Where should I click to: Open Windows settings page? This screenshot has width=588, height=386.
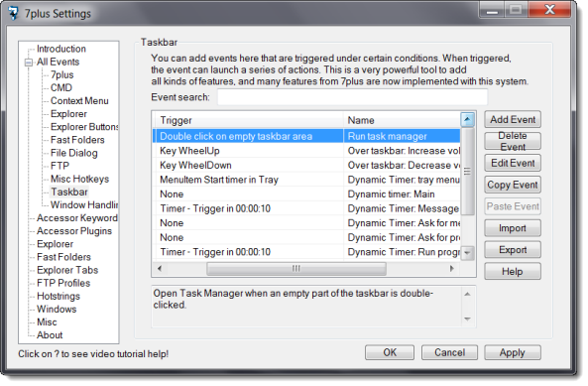coord(57,310)
